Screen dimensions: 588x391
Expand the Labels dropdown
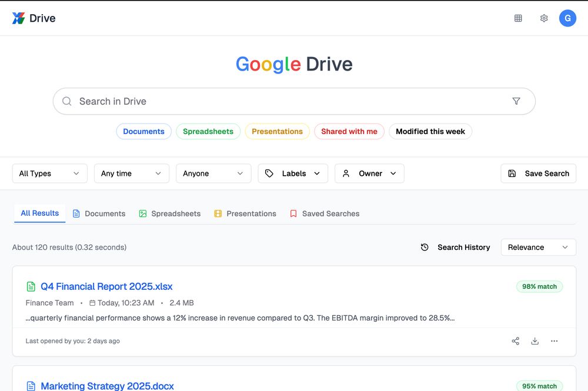pos(293,173)
